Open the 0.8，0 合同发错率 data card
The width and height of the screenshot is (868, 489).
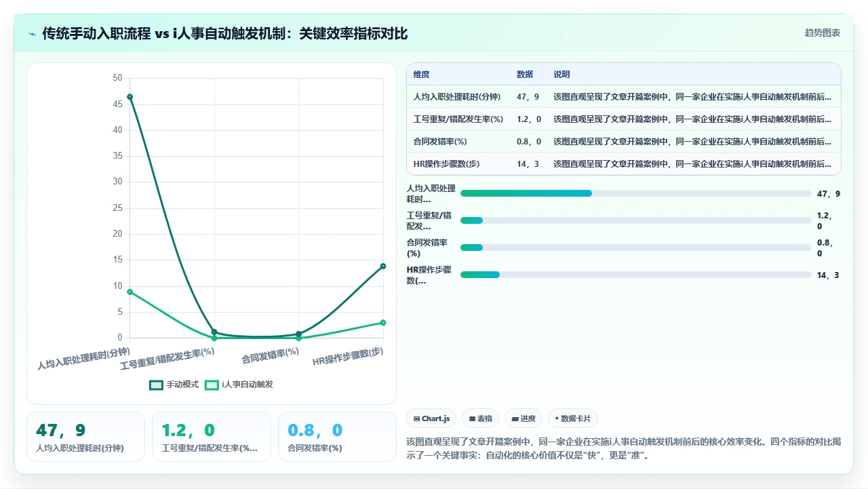click(337, 437)
